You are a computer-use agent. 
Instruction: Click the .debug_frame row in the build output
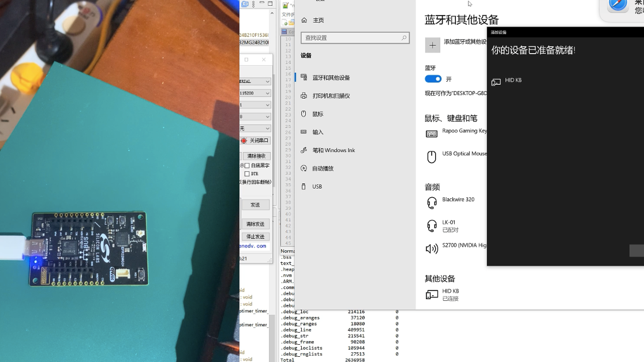click(339, 342)
